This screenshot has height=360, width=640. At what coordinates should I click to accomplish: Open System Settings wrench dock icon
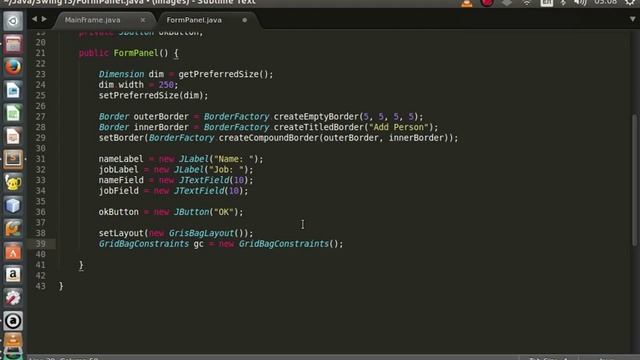(13, 298)
